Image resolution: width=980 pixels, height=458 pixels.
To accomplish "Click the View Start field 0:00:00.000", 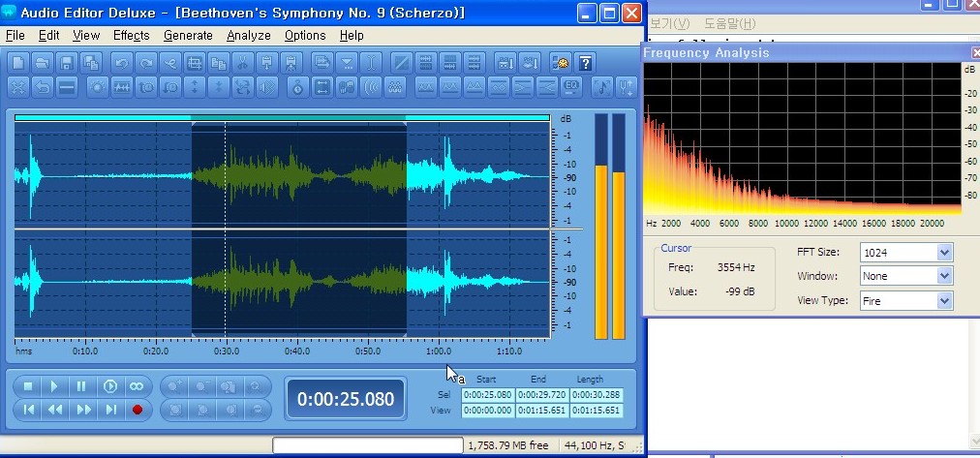I will (487, 411).
